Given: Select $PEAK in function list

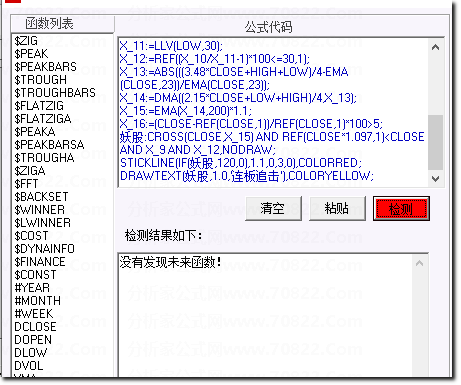Looking at the screenshot, I should [31, 54].
